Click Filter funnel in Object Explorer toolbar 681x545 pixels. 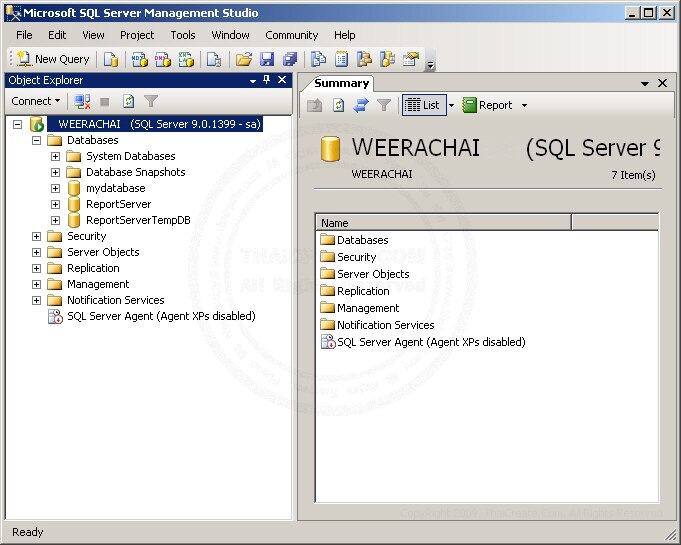(151, 102)
